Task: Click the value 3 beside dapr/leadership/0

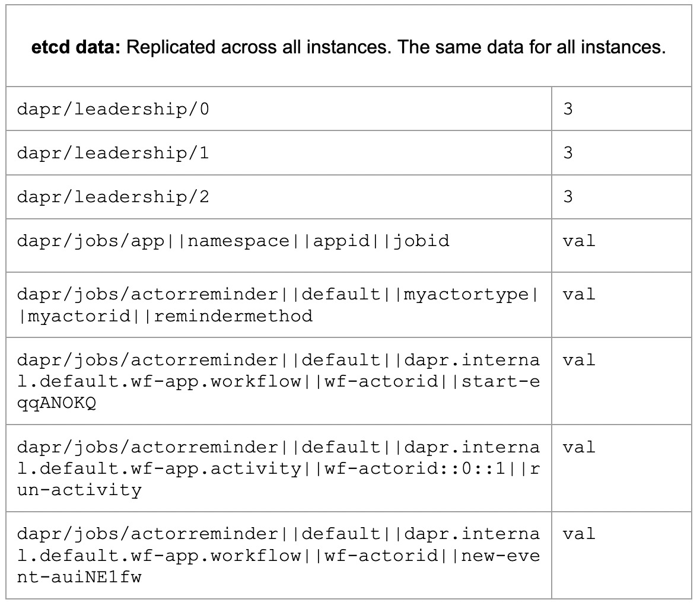Action: [x=568, y=110]
